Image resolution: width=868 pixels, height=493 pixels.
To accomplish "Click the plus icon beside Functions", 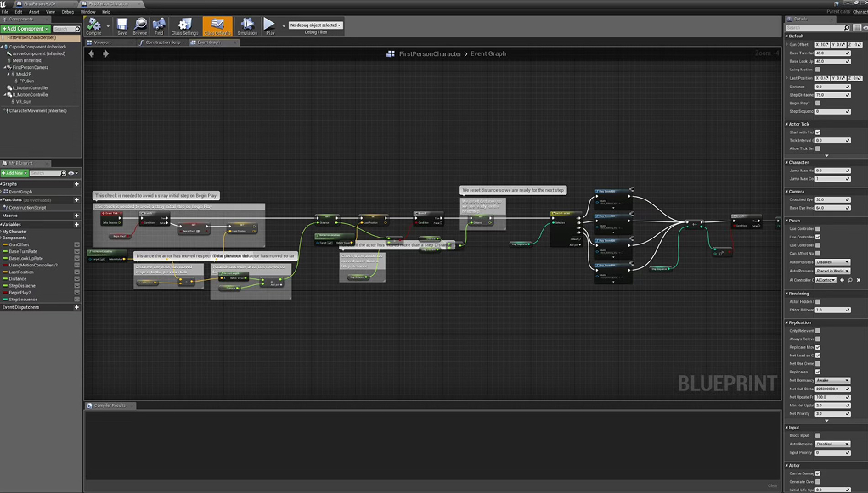I will coord(76,199).
